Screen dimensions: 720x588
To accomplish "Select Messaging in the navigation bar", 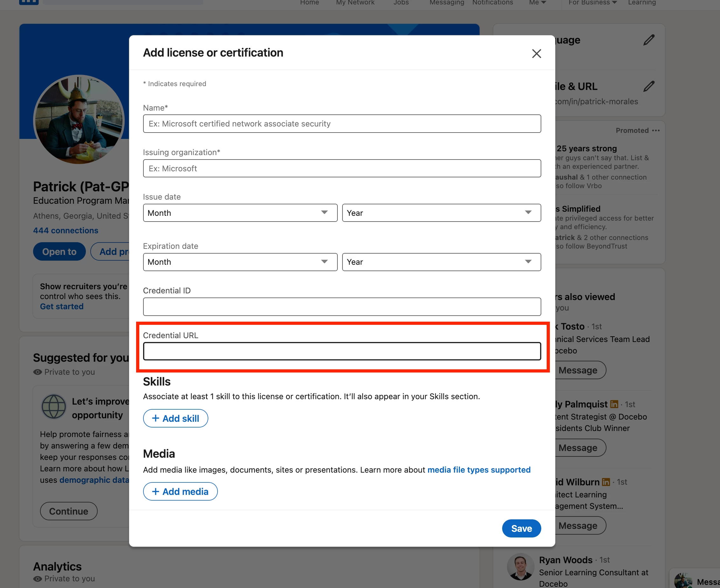I will (447, 2).
